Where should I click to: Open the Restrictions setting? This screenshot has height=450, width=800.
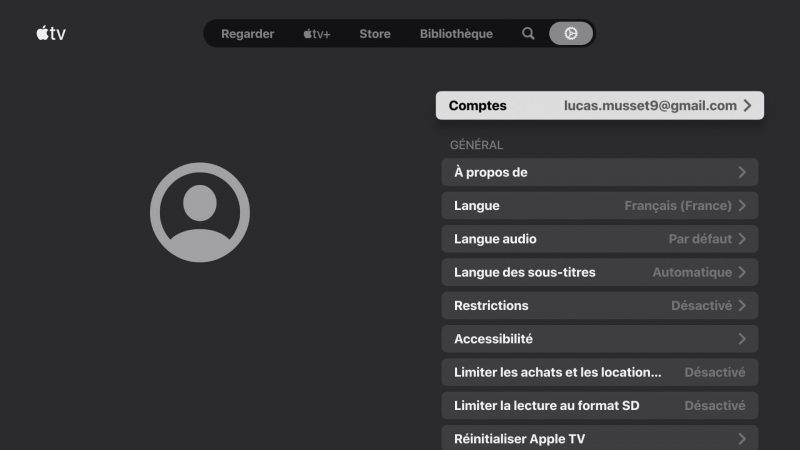click(x=600, y=306)
